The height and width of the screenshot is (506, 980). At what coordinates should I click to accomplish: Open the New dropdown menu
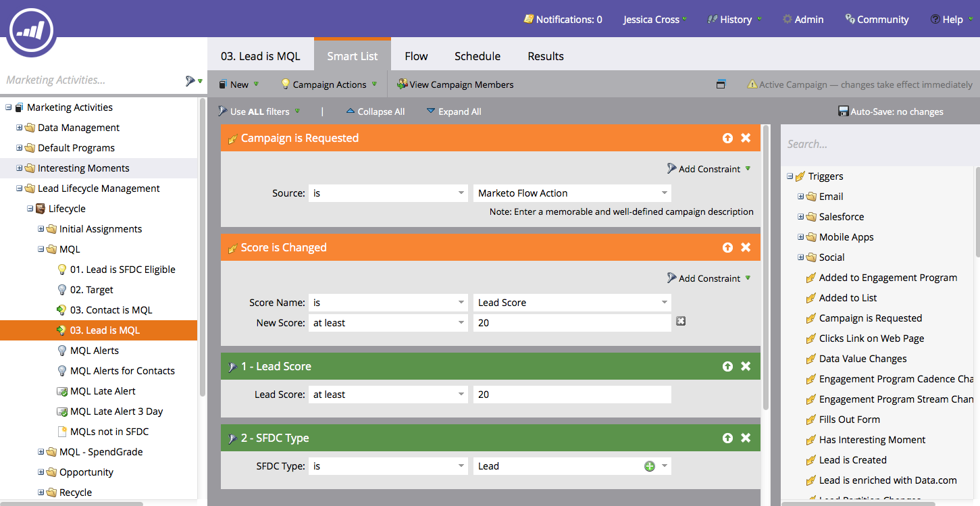pyautogui.click(x=238, y=84)
